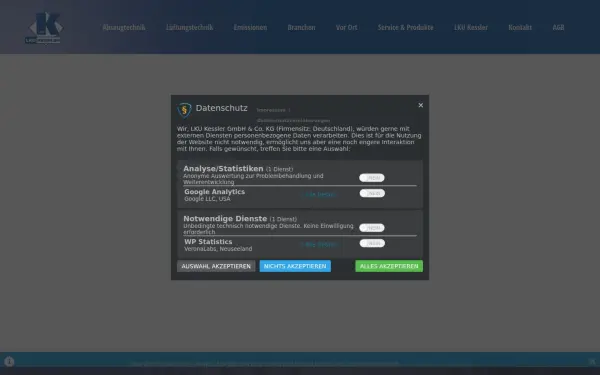Toggle the Google Analytics switch
The width and height of the screenshot is (600, 375).
(372, 193)
